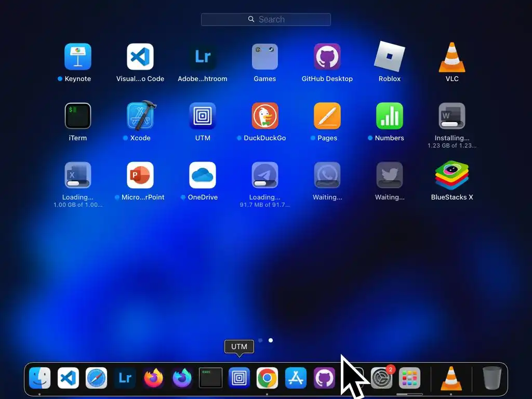The image size is (532, 399).
Task: Click the Launchpad icon in the Dock
Action: (409, 378)
